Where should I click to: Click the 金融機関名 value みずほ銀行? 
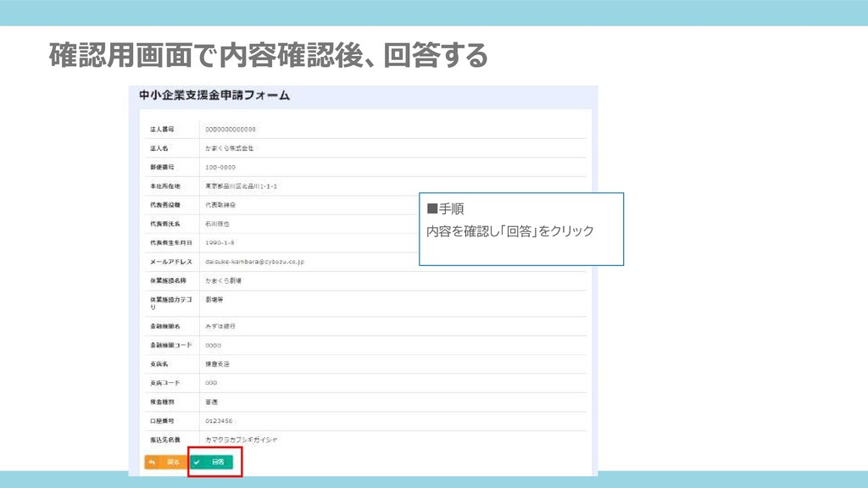pyautogui.click(x=220, y=326)
